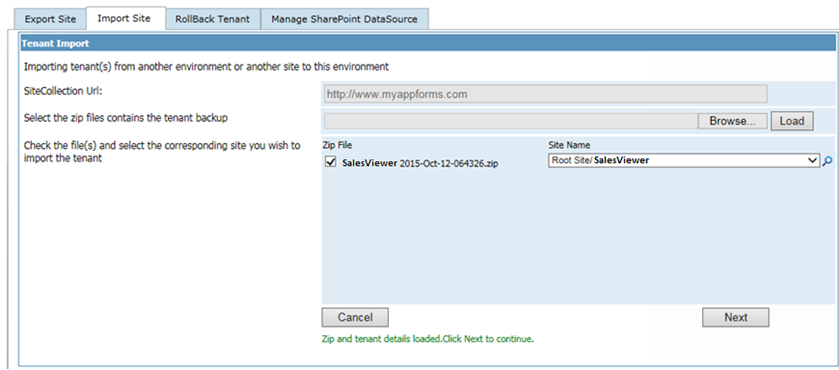
Task: Cancel the tenant import
Action: (x=355, y=318)
